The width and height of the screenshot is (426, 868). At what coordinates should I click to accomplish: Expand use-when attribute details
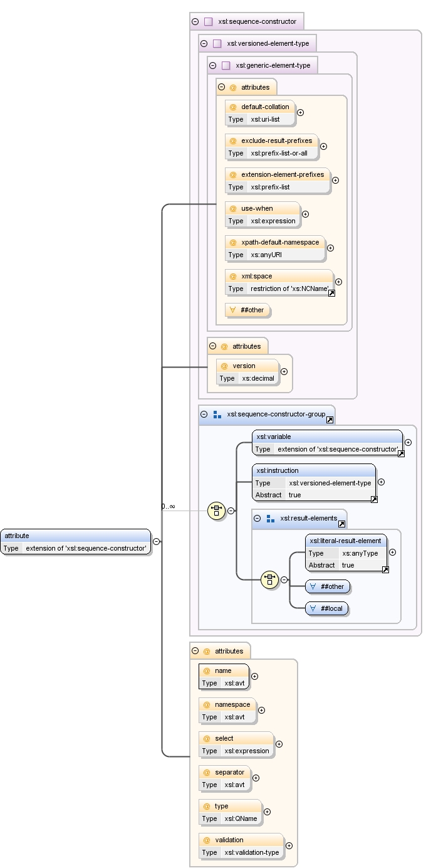click(306, 214)
